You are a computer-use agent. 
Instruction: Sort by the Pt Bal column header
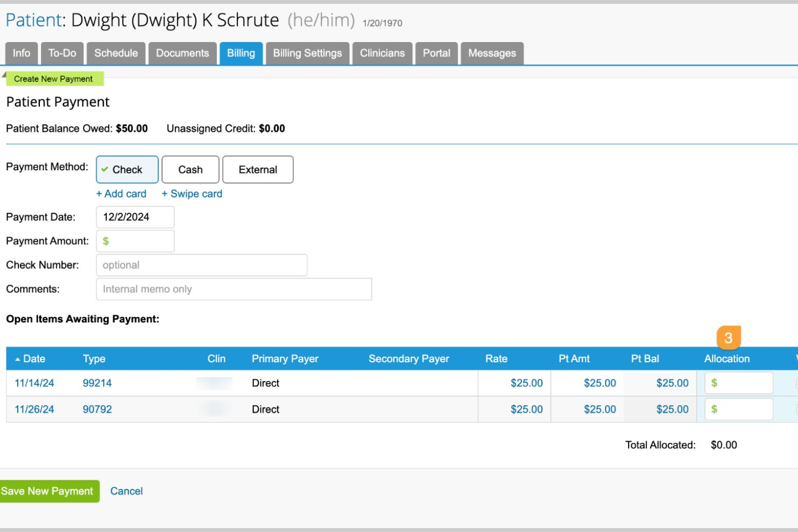(x=645, y=359)
